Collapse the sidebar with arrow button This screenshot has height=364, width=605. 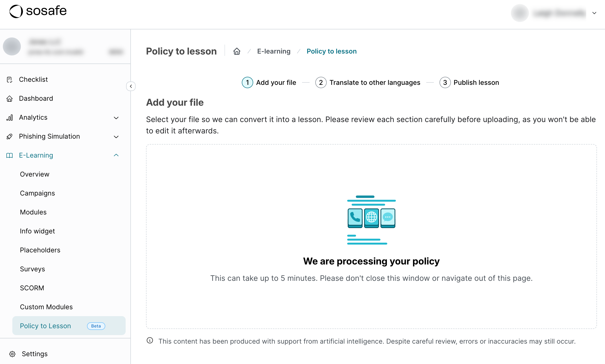pos(131,86)
